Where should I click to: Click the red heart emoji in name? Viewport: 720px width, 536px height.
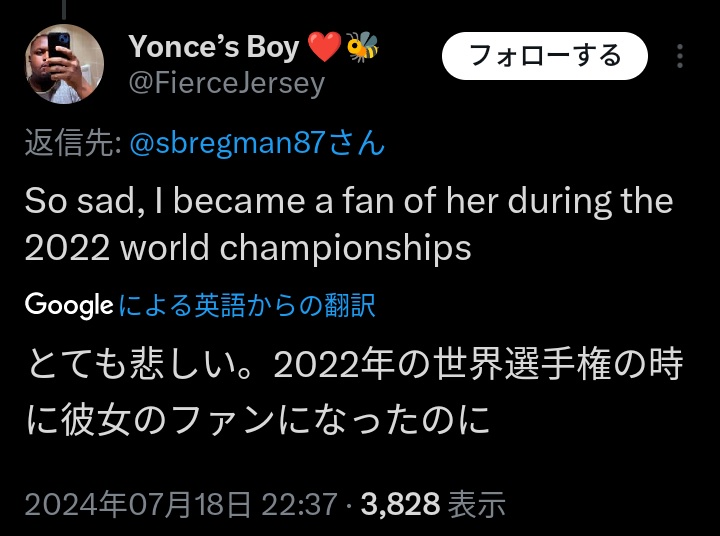click(x=324, y=47)
